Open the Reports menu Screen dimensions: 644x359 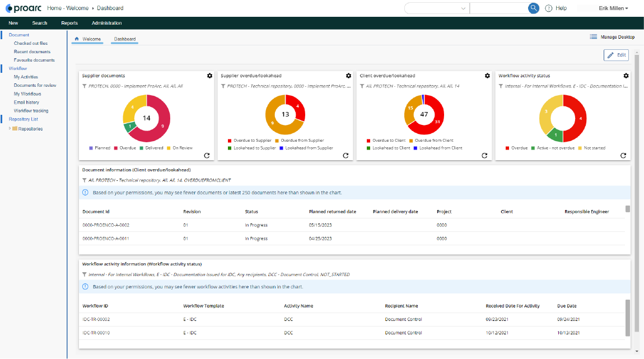pos(69,23)
